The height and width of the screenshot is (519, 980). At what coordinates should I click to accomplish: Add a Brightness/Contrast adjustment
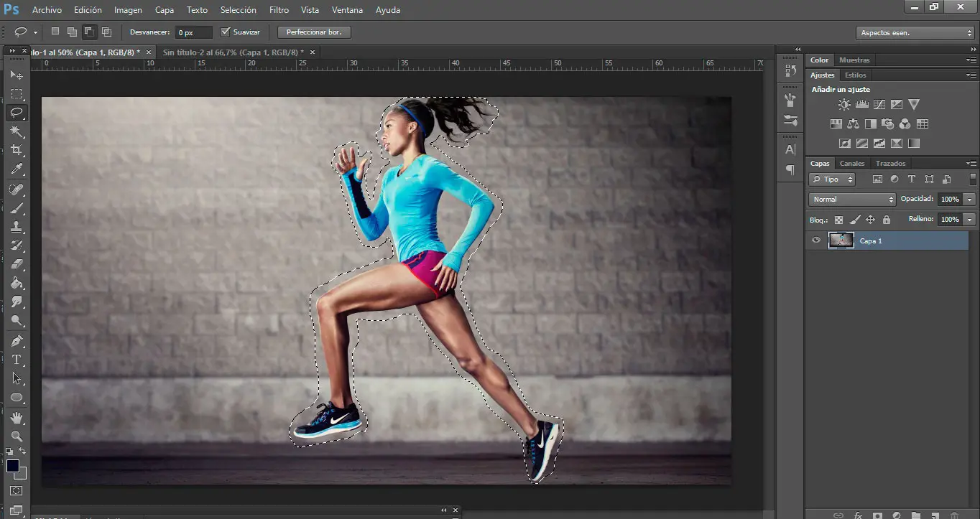pos(844,105)
